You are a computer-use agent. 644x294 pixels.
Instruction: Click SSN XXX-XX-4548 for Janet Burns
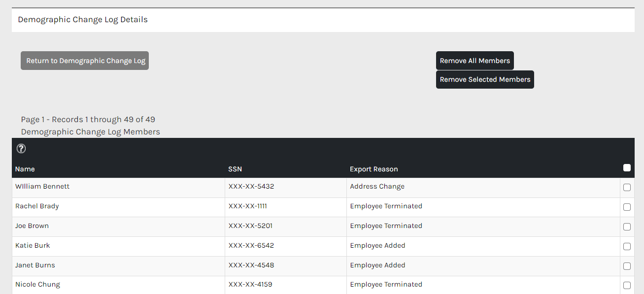coord(251,265)
